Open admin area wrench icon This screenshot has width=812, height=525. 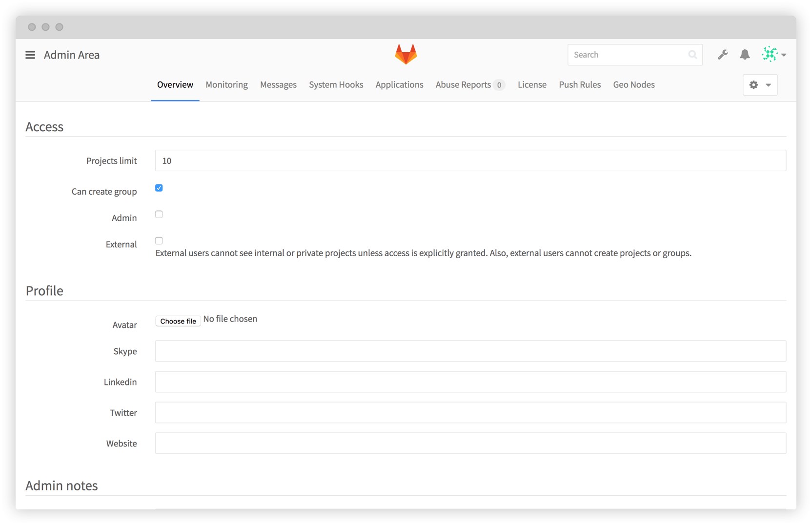tap(723, 55)
